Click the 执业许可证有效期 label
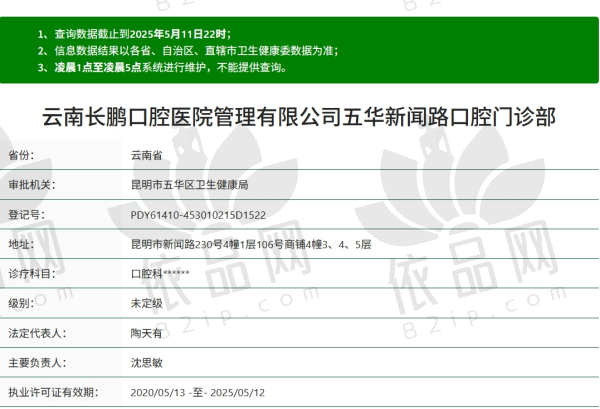The width and height of the screenshot is (600, 409). pos(53,393)
